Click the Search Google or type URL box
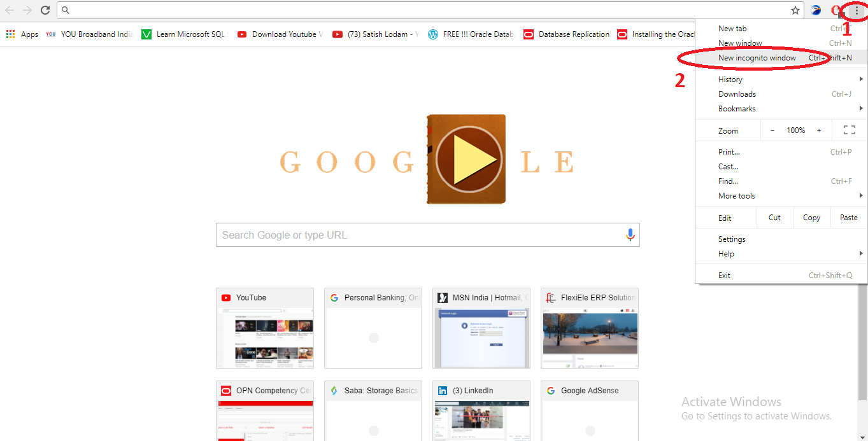This screenshot has width=868, height=441. (428, 235)
